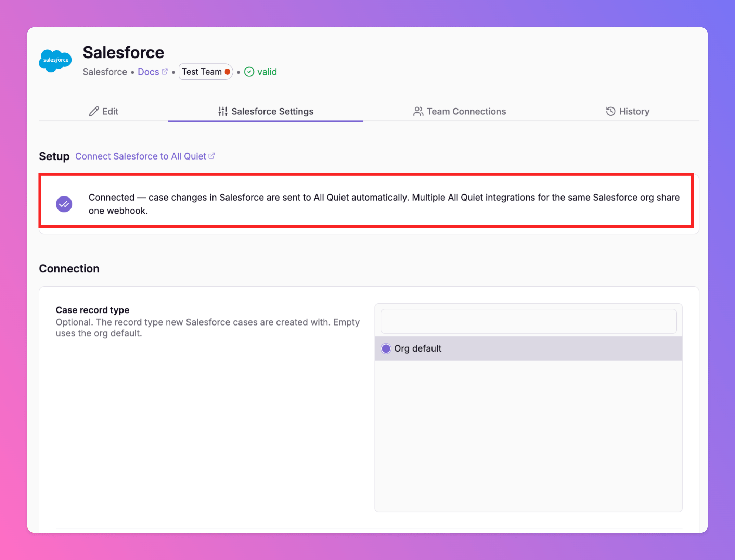The width and height of the screenshot is (735, 560).
Task: Click the optional record type description text
Action: 208,328
